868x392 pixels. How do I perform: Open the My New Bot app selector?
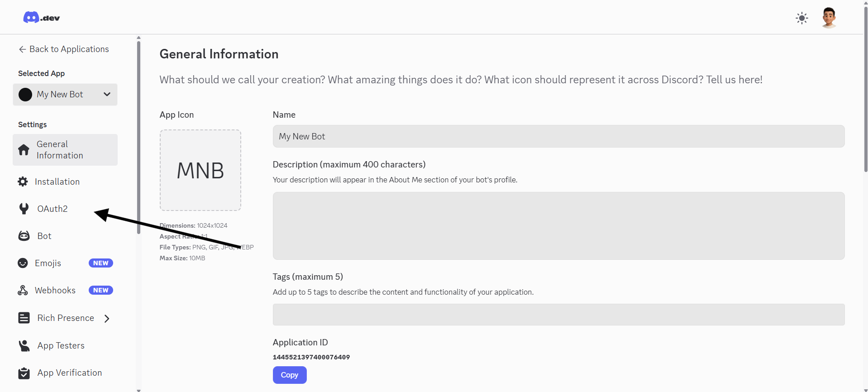[x=65, y=94]
